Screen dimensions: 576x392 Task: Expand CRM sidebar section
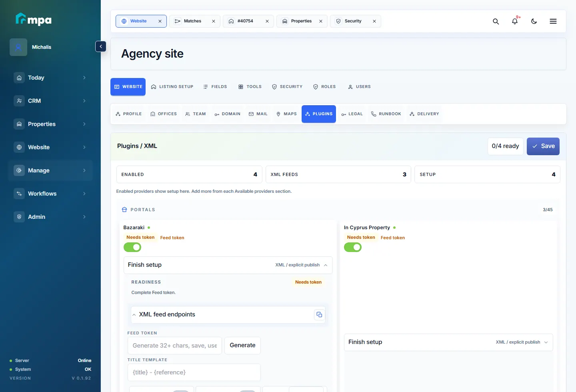[84, 101]
